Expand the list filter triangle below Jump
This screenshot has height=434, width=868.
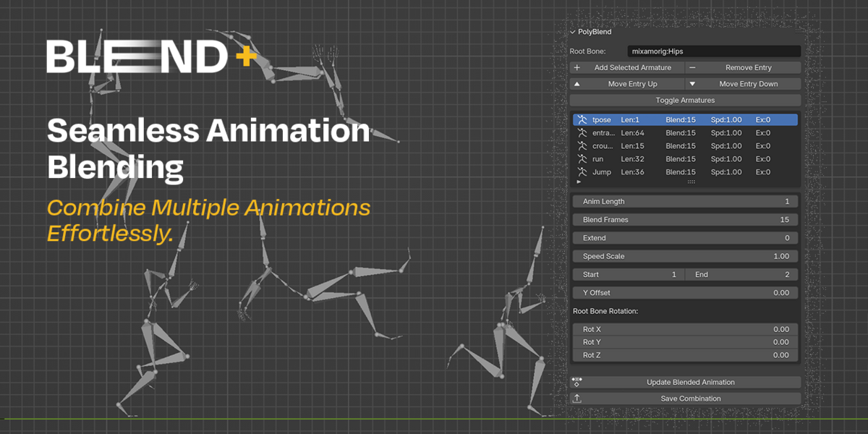(x=577, y=182)
